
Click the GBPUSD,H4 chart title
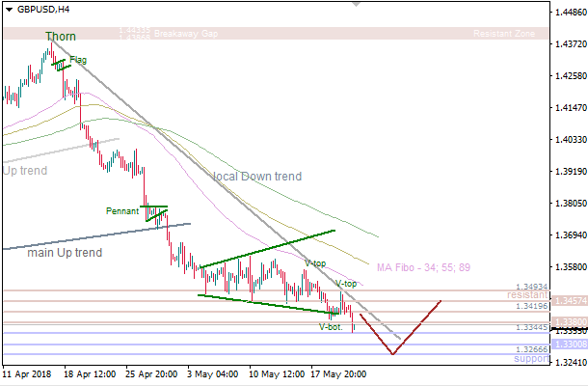[43, 9]
